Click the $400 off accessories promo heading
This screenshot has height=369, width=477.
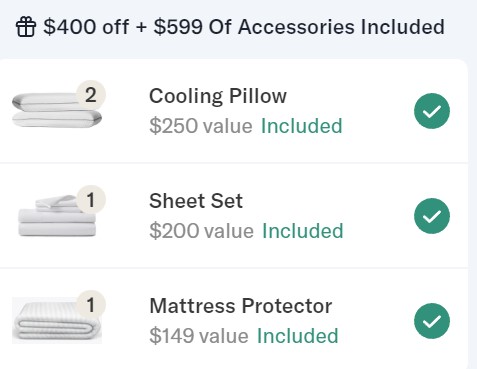(244, 27)
